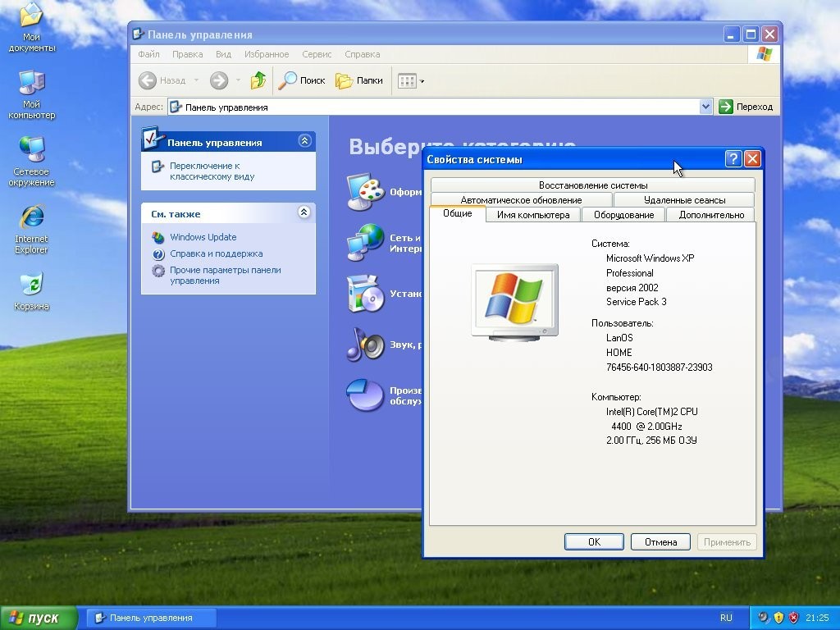
Task: Go up one folder level
Action: coord(258,81)
